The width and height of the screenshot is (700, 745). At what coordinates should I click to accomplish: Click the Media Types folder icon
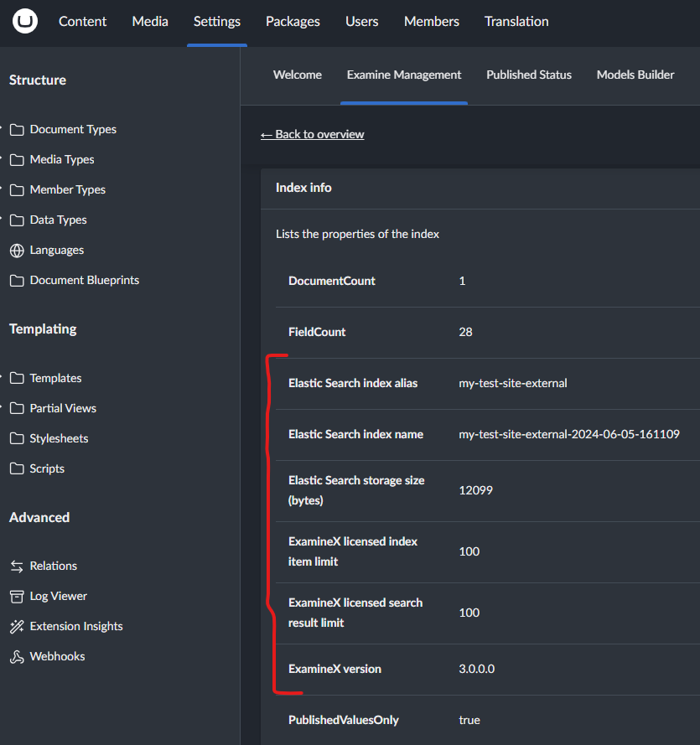[x=17, y=159]
